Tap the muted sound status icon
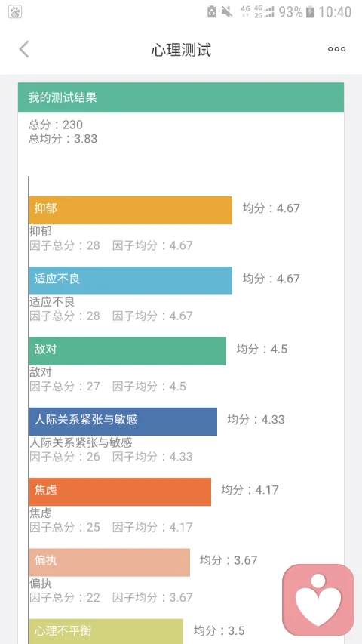Screen dimensions: 362x644 [x=226, y=12]
